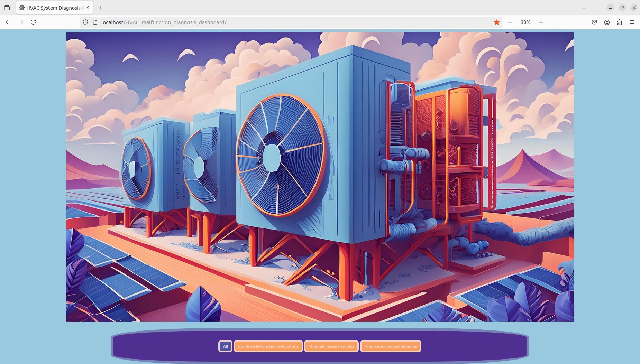The image size is (640, 364).
Task: Open the browser extensions puzzle icon
Action: click(619, 22)
